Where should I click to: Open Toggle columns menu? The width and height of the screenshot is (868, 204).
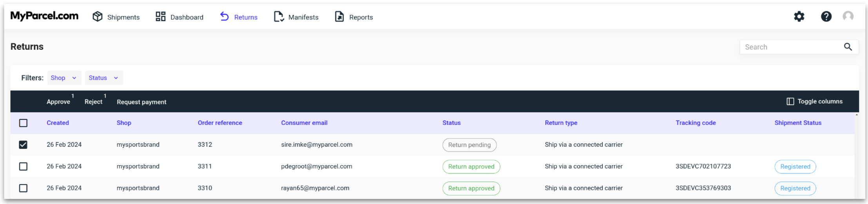pyautogui.click(x=815, y=101)
